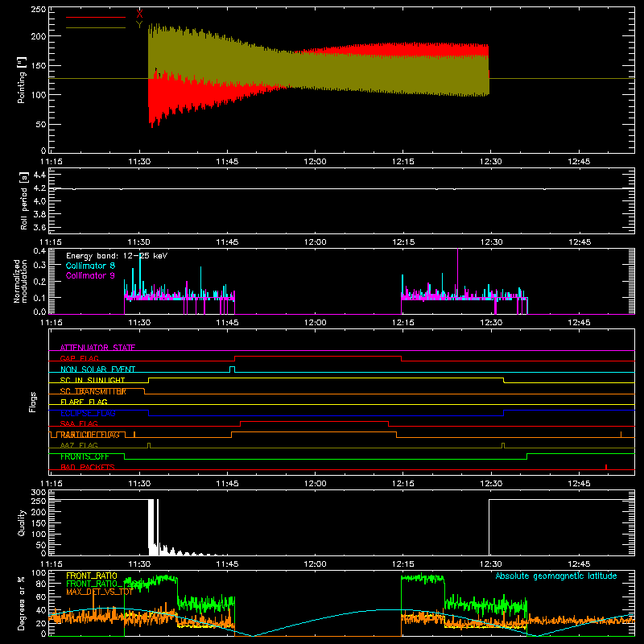
Task: Click the GAP_FLAG label
Action: pos(79,358)
